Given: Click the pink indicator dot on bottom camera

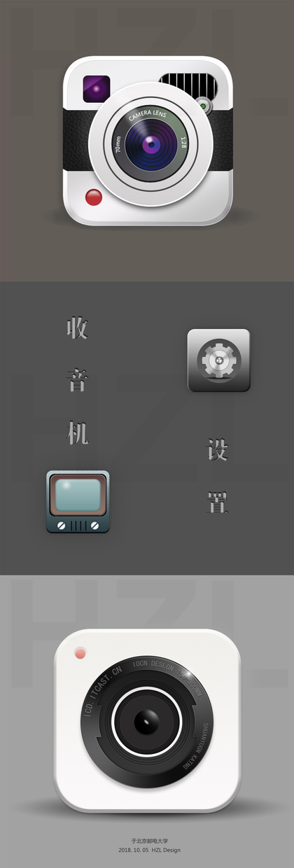Looking at the screenshot, I should [80, 654].
